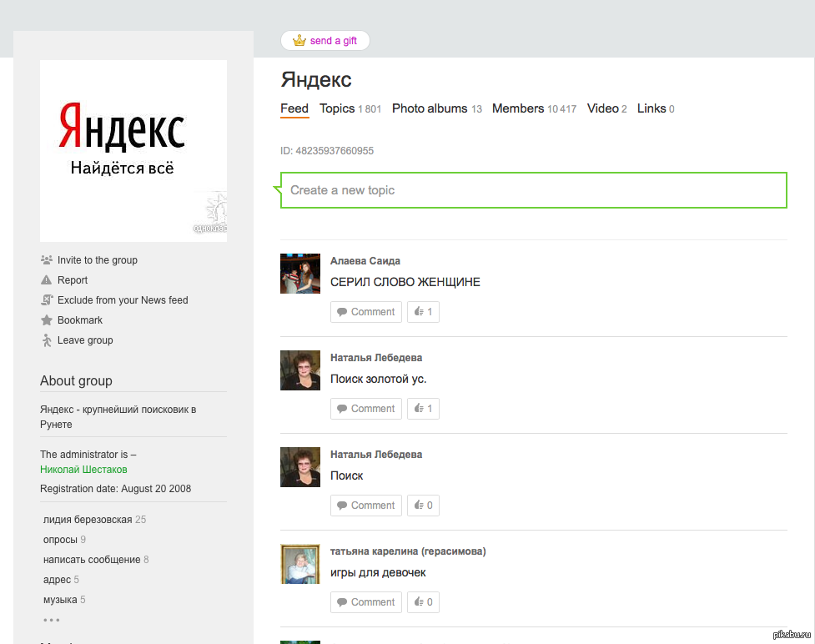This screenshot has width=815, height=644.
Task: Open the адрес tag
Action: [x=57, y=580]
